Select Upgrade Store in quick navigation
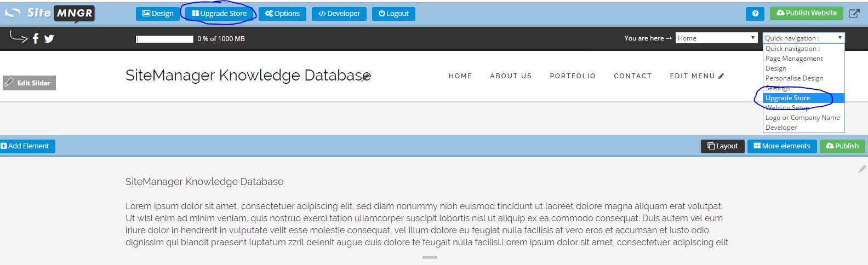868x265 pixels. [803, 98]
